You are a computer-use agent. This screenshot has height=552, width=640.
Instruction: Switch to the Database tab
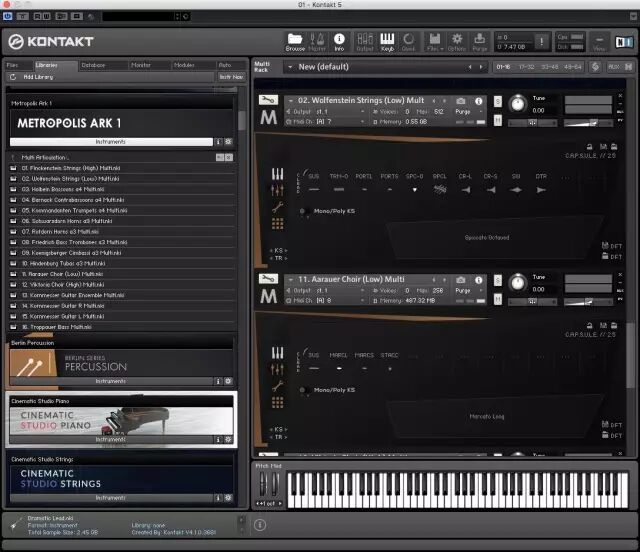pyautogui.click(x=93, y=65)
